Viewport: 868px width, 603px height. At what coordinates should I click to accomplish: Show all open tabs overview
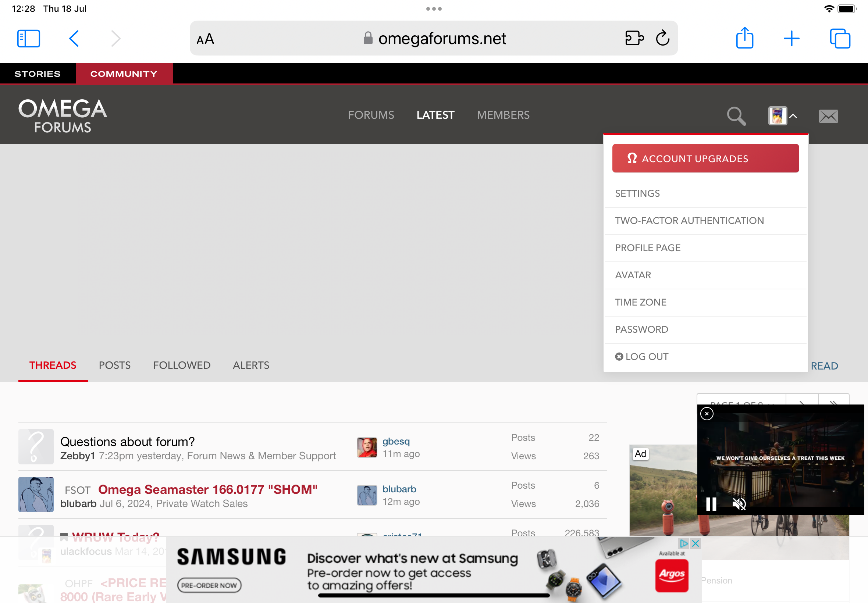pos(840,39)
